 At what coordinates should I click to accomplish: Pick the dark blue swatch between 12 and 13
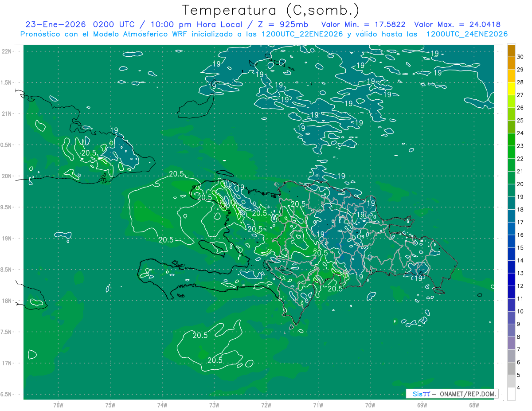(x=511, y=280)
